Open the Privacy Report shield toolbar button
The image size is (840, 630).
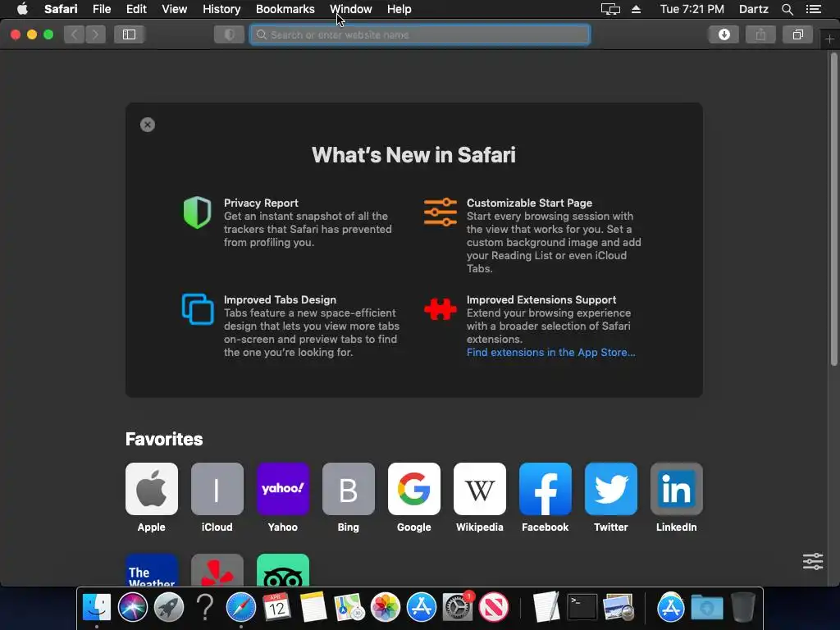(230, 34)
